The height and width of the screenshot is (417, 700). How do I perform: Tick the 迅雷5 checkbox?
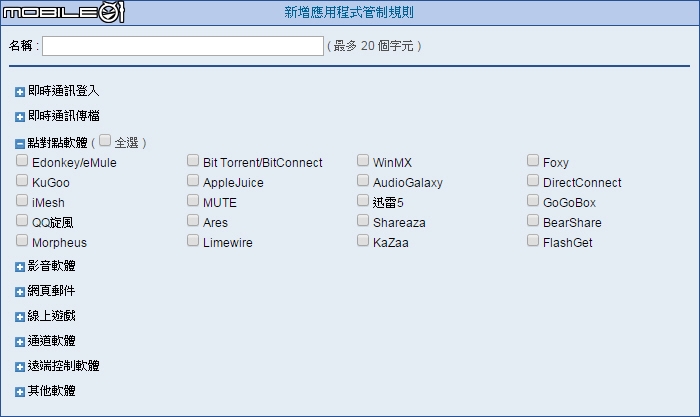pos(363,200)
